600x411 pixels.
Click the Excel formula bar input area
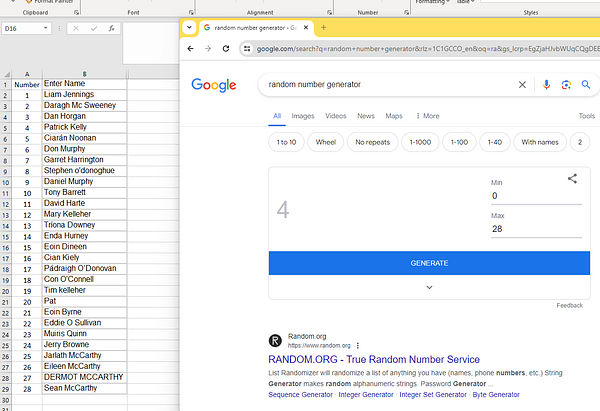(x=150, y=43)
